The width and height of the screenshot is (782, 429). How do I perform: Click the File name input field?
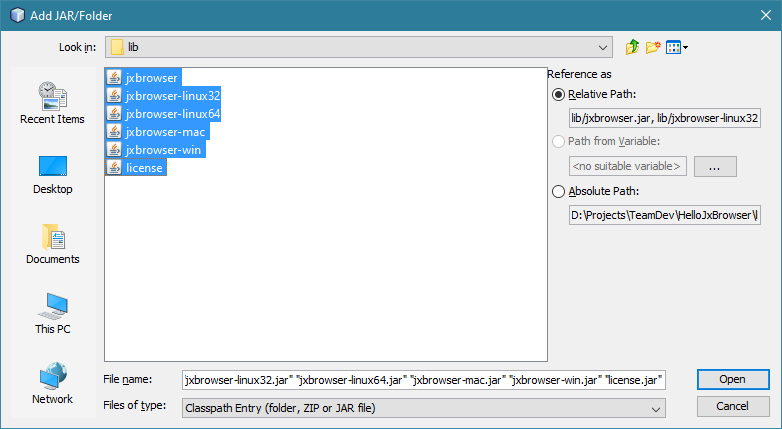coord(423,380)
